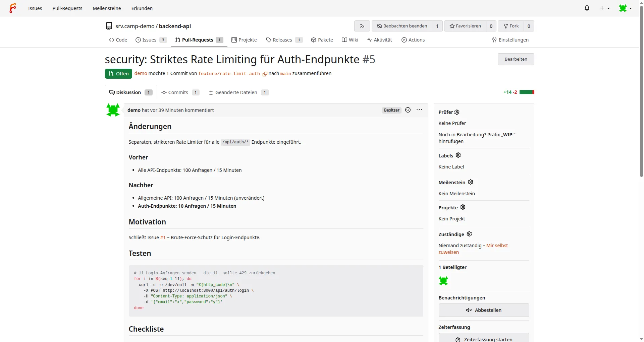
Task: Click the page vertical scrollbar
Action: tap(641, 91)
